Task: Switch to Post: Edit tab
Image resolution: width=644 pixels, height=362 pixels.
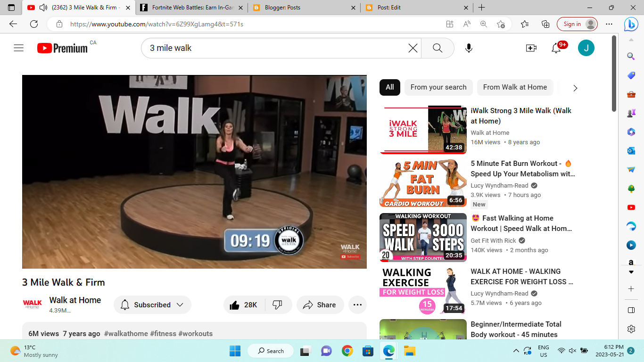Action: pyautogui.click(x=418, y=8)
